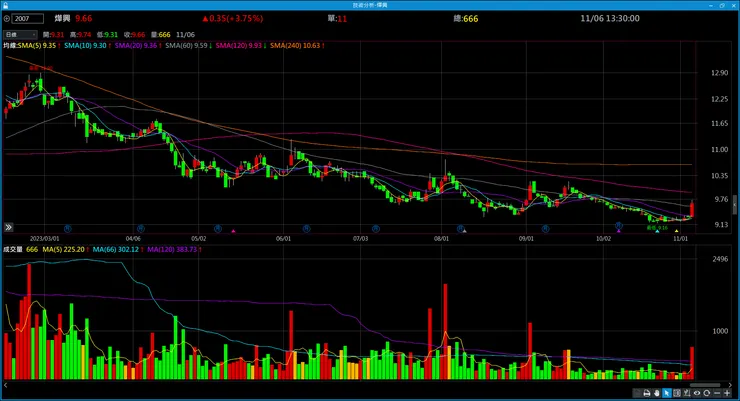This screenshot has width=740, height=401.
Task: Click the monthly marker after 06/01
Action: click(x=306, y=228)
